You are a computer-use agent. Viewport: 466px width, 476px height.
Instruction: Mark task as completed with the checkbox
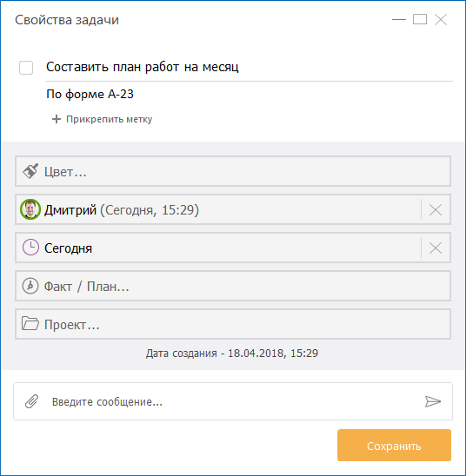26,68
